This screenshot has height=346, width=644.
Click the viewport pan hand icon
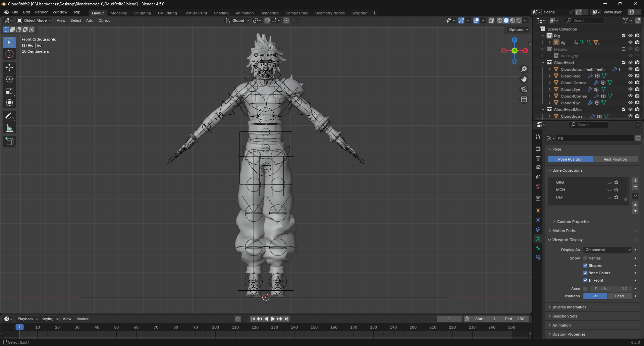tap(524, 79)
